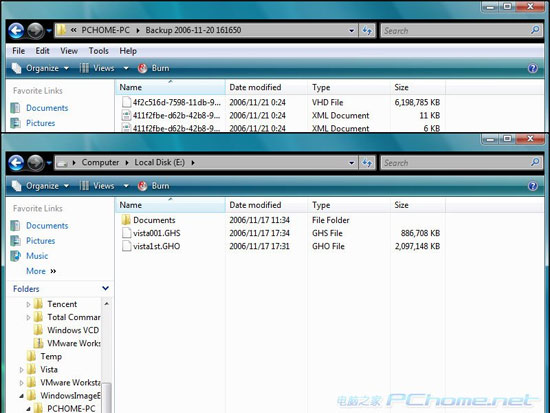Show More favorite links
The height and width of the screenshot is (413, 550).
coord(41,271)
